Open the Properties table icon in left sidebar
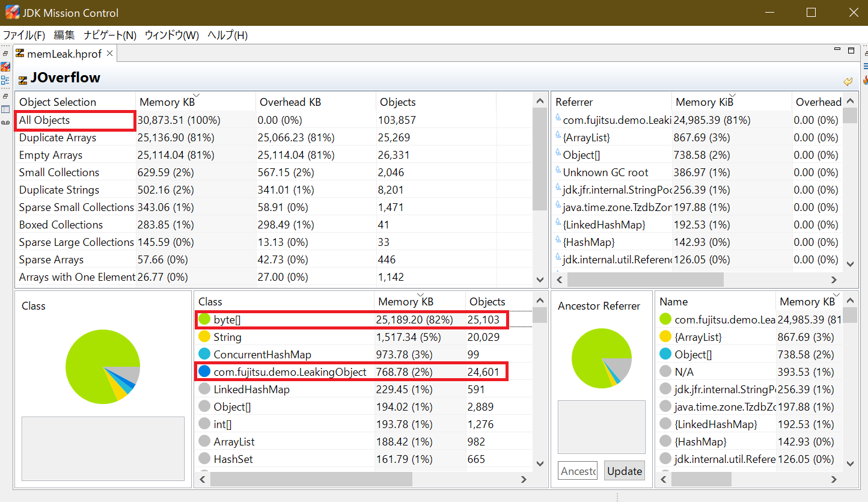Image resolution: width=868 pixels, height=502 pixels. pyautogui.click(x=5, y=109)
